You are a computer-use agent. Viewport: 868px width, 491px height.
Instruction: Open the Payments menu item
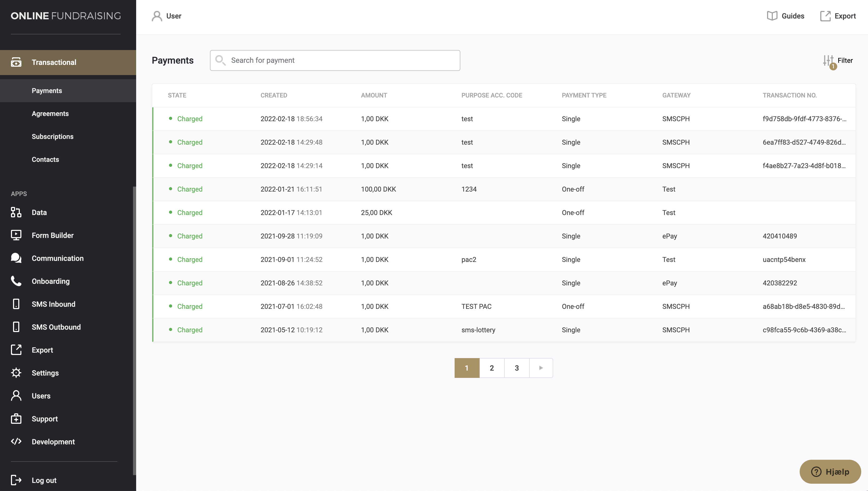(68, 91)
